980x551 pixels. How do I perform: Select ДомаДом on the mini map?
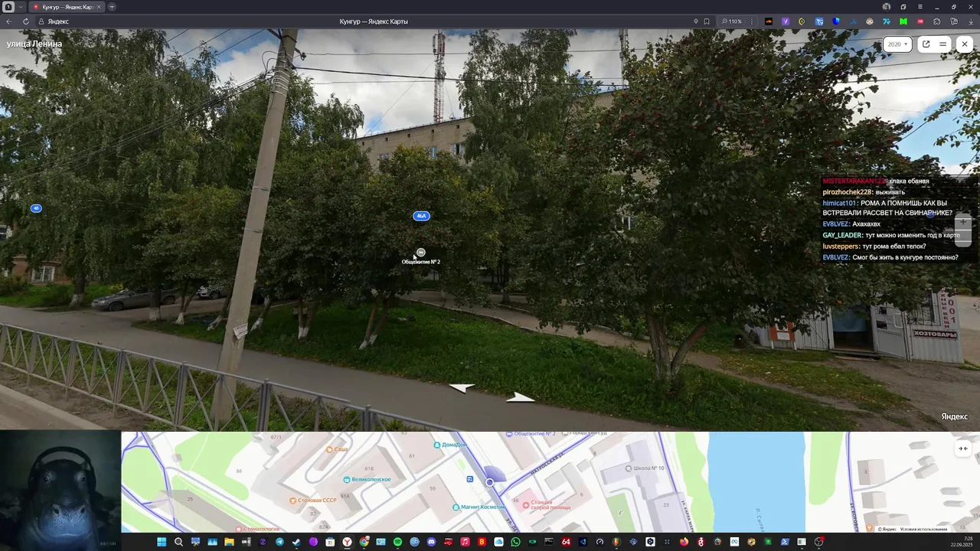coord(449,445)
